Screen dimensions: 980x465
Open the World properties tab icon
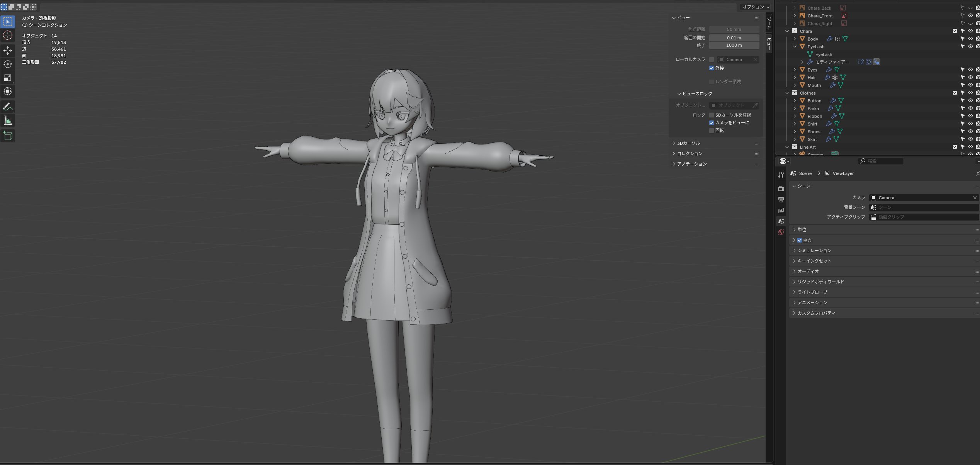(x=781, y=232)
